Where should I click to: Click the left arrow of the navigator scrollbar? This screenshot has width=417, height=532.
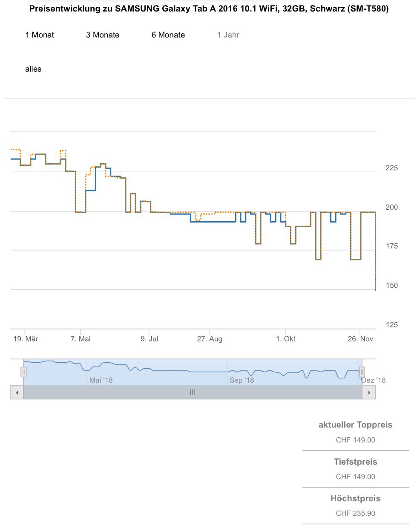17,393
